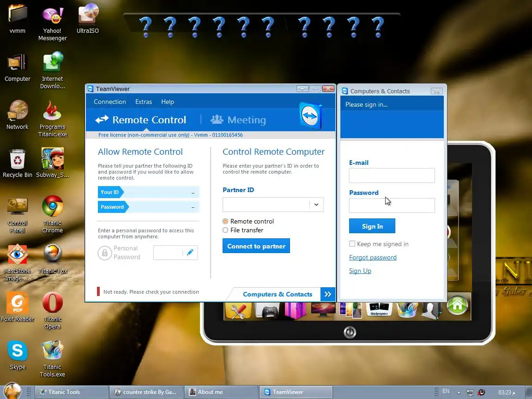Focus the Password field in Computers & Contacts
Viewport: 532px width, 399px height.
pos(392,206)
